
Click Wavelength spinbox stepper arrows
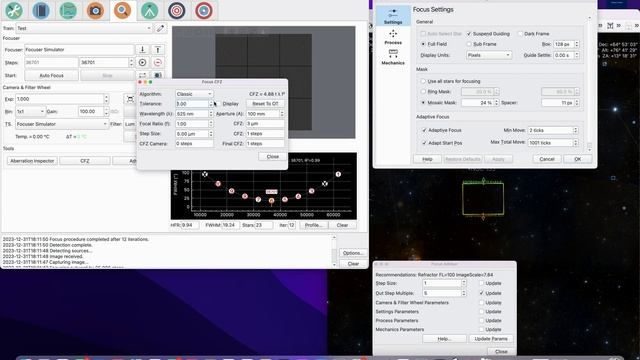pos(211,114)
